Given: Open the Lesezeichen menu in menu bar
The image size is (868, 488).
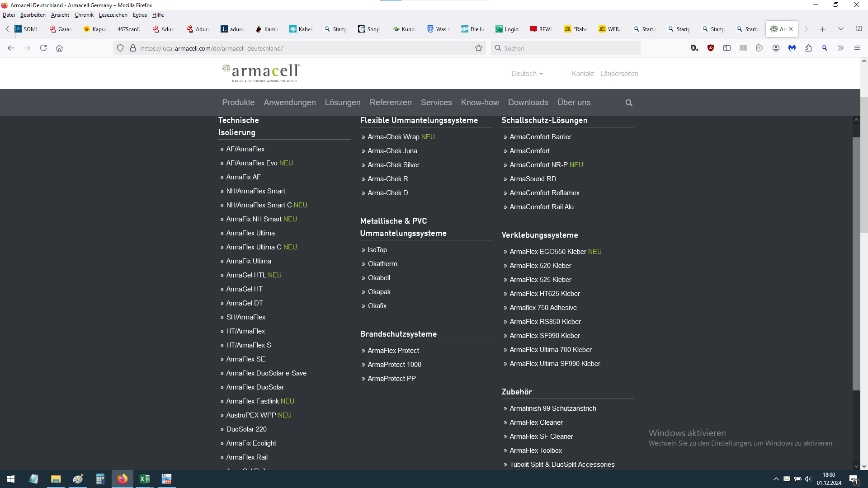Looking at the screenshot, I should 113,15.
